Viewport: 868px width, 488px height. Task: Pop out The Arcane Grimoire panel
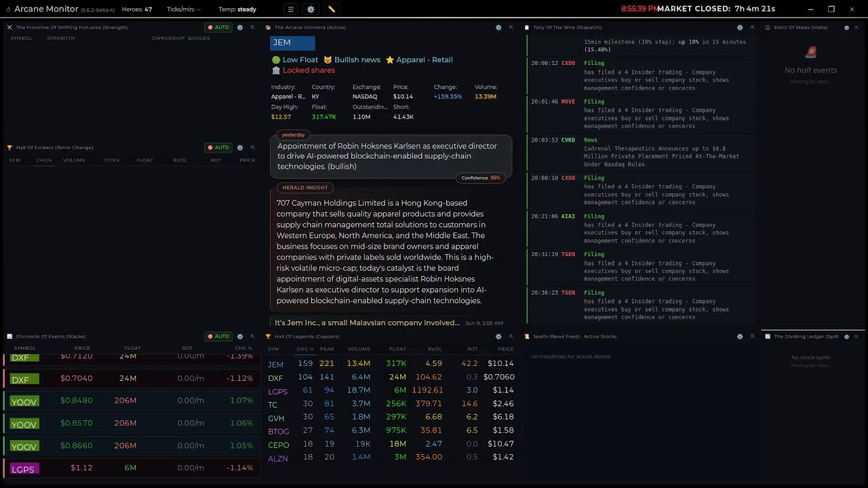pyautogui.click(x=511, y=27)
